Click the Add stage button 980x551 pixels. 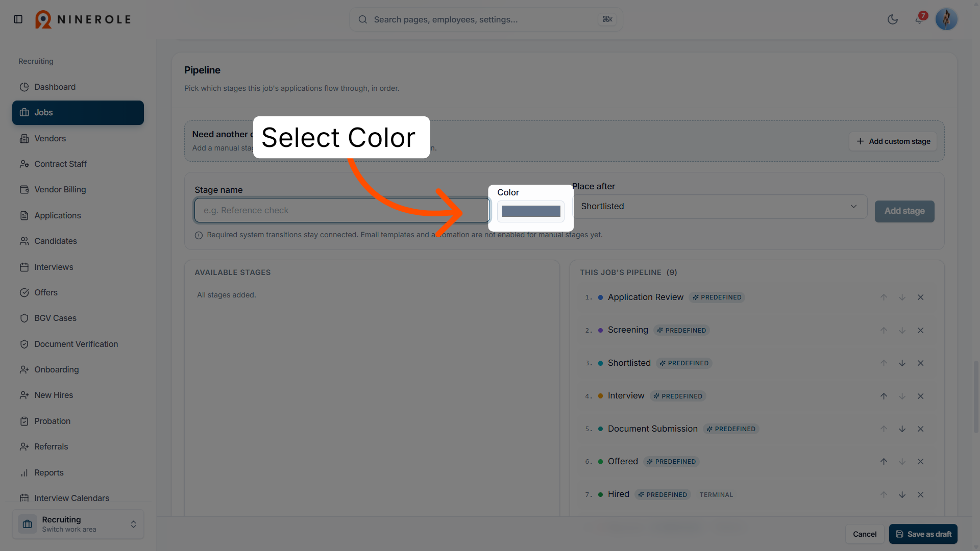coord(904,211)
